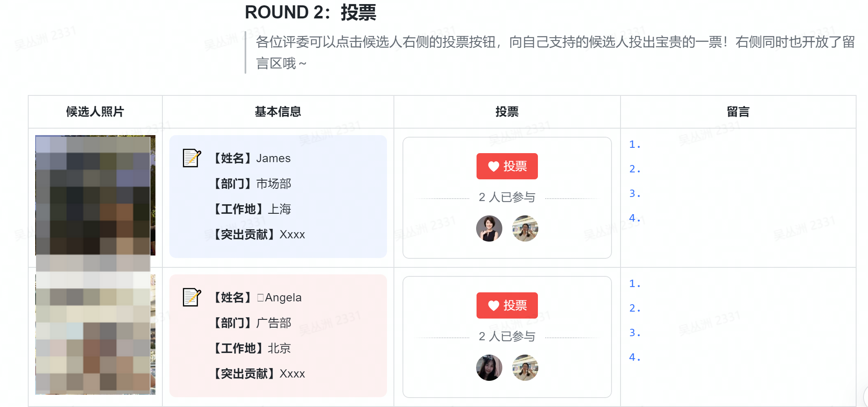Click the notepad icon beside Angela's name
This screenshot has height=407, width=868.
(191, 297)
